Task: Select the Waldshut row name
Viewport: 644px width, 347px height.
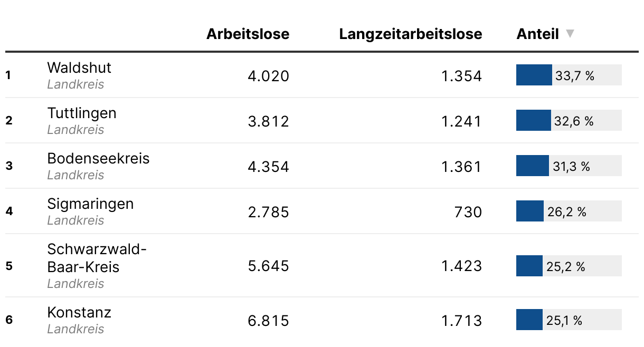Action: 79,68
